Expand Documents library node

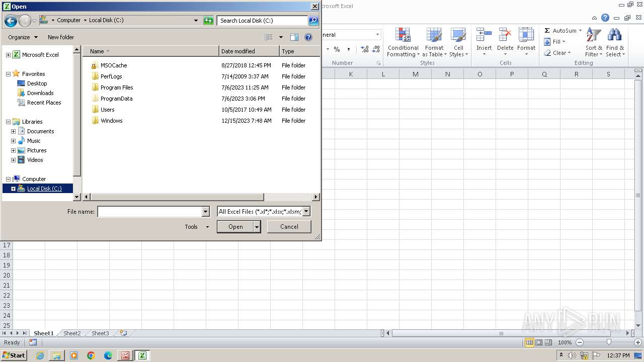13,131
